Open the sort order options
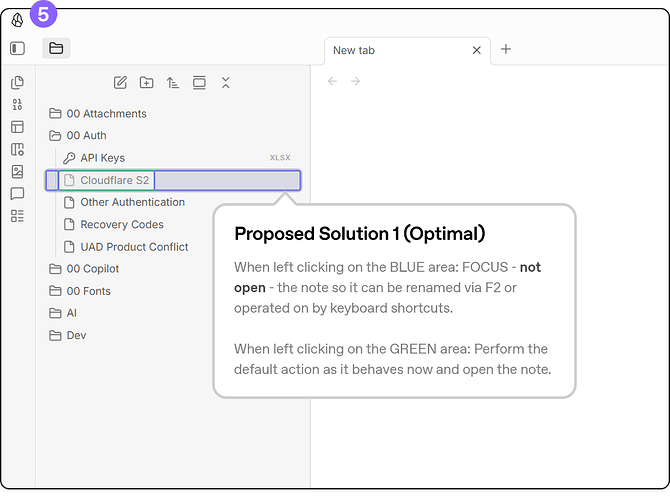Image resolution: width=670 pixels, height=500 pixels. [173, 83]
